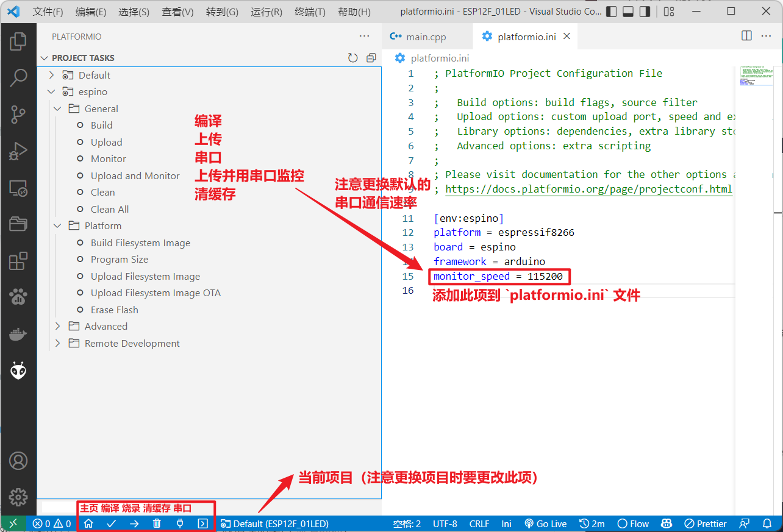The image size is (783, 532).
Task: Switch to the main.cpp tab
Action: pyautogui.click(x=426, y=37)
